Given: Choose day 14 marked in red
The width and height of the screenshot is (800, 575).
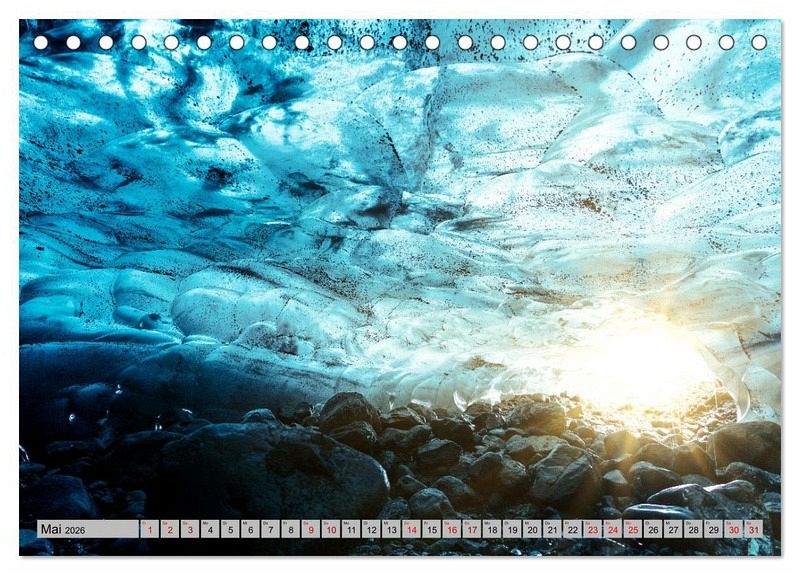Looking at the screenshot, I should pyautogui.click(x=411, y=529).
